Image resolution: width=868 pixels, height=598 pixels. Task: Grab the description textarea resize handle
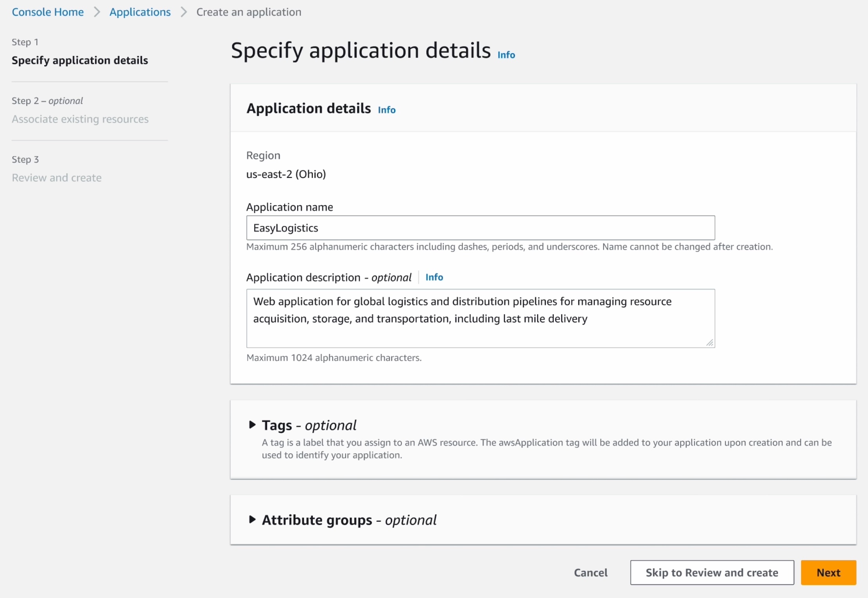pyautogui.click(x=710, y=343)
